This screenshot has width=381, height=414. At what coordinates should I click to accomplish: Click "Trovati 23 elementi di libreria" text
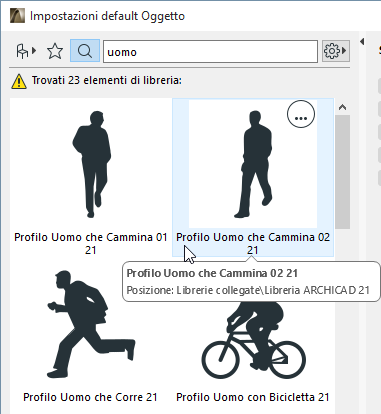[x=107, y=80]
